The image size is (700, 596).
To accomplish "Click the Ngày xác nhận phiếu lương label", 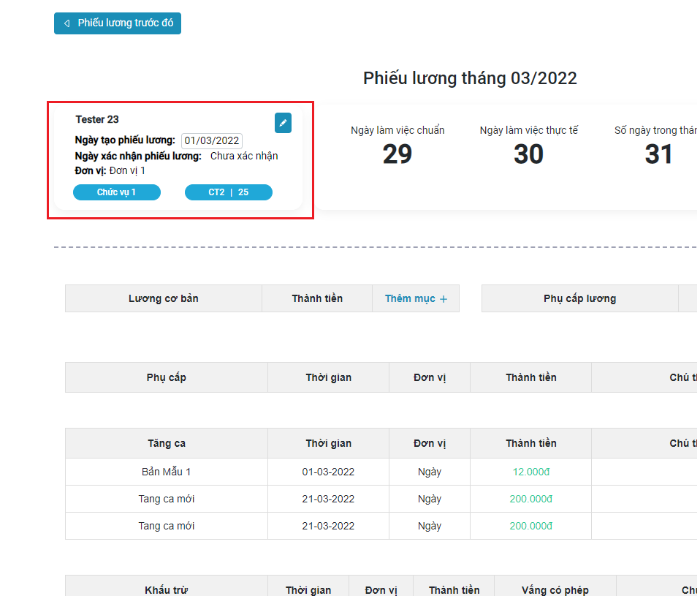I will point(138,156).
